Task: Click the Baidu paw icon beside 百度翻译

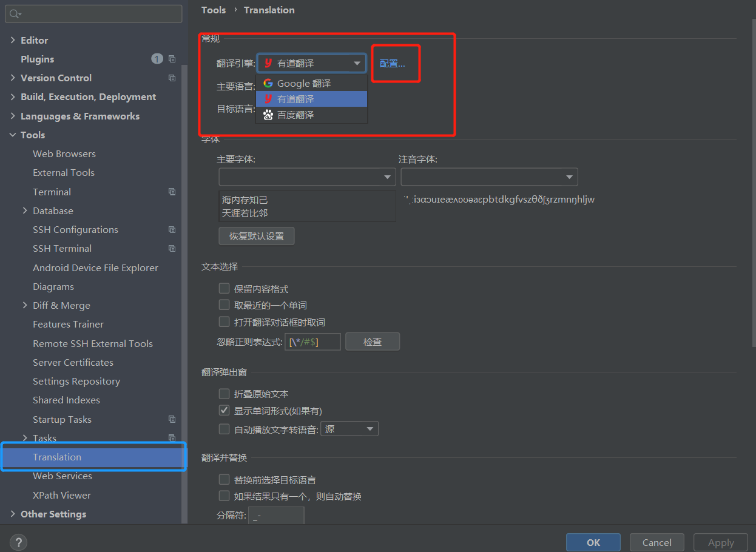Action: (268, 114)
